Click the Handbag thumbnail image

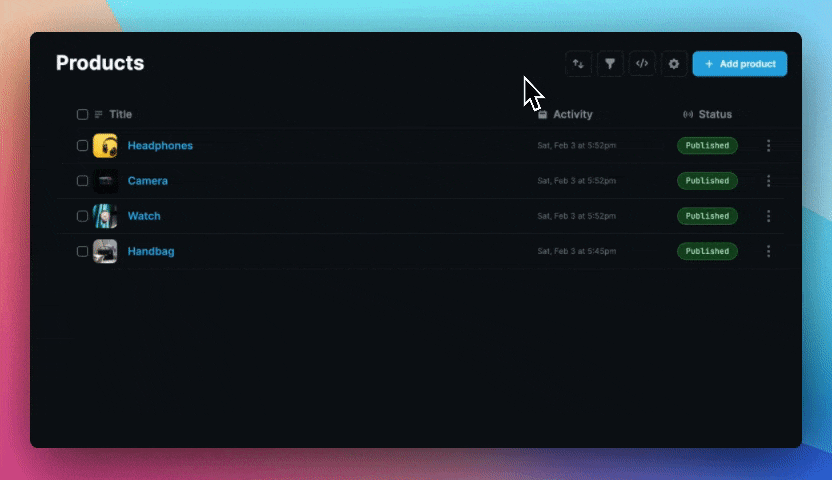105,251
